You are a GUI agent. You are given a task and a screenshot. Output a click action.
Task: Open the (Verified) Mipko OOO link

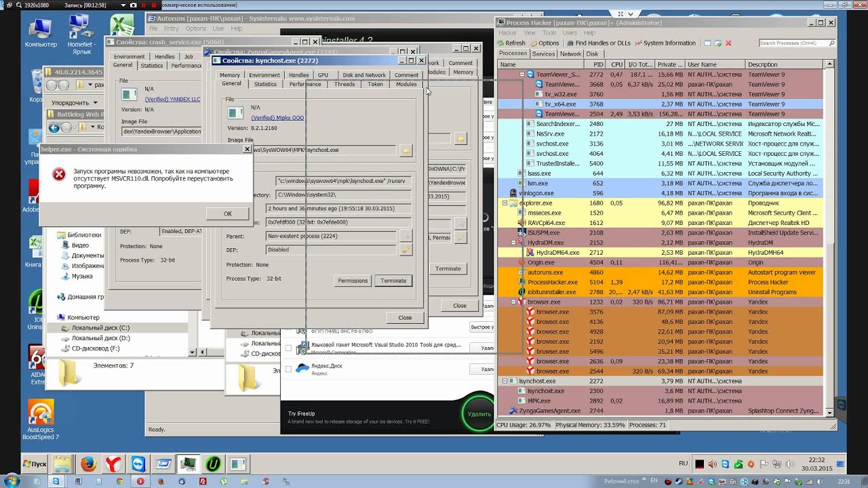pos(277,117)
